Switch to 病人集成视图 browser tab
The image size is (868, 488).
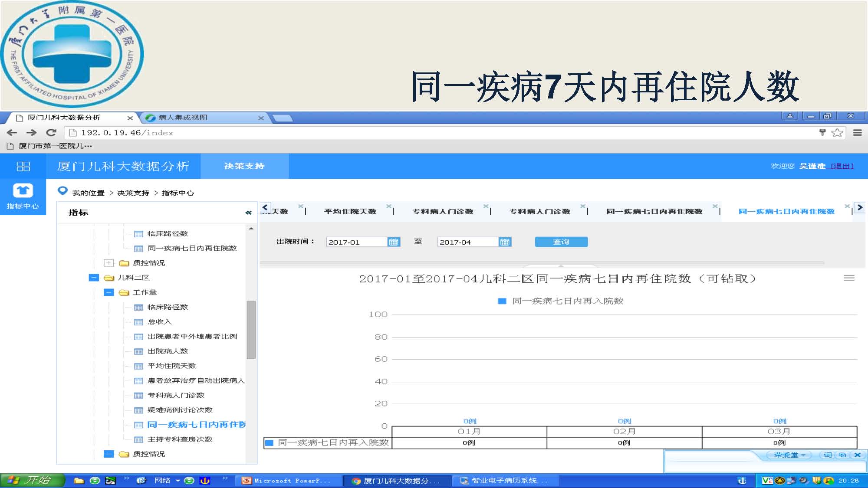[204, 118]
